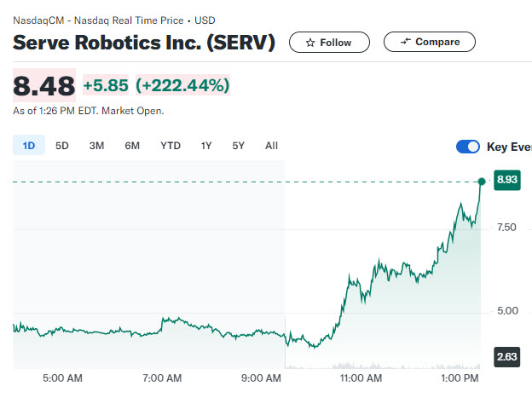
Task: Click the 8.93 price label on axis
Action: (507, 180)
